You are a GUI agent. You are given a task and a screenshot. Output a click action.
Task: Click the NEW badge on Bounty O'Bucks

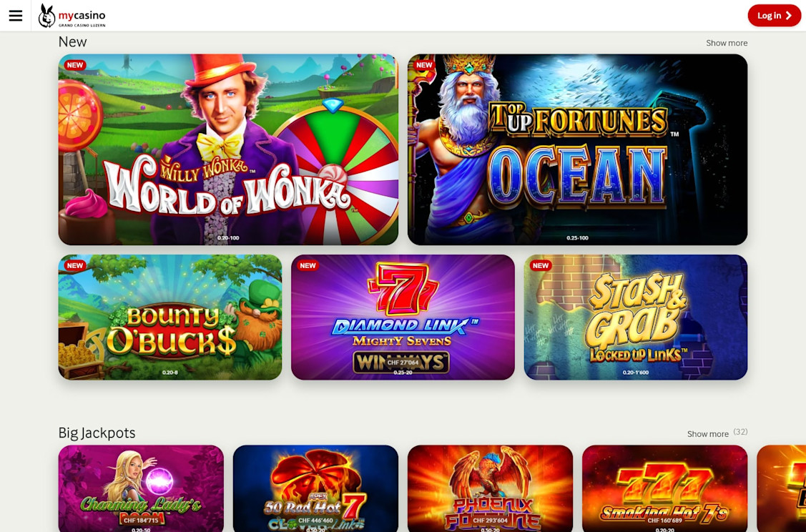[x=75, y=266]
